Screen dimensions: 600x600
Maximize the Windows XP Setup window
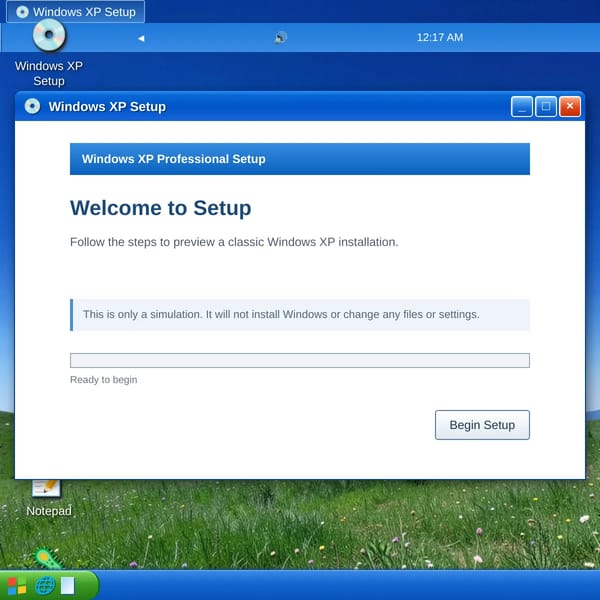[546, 106]
